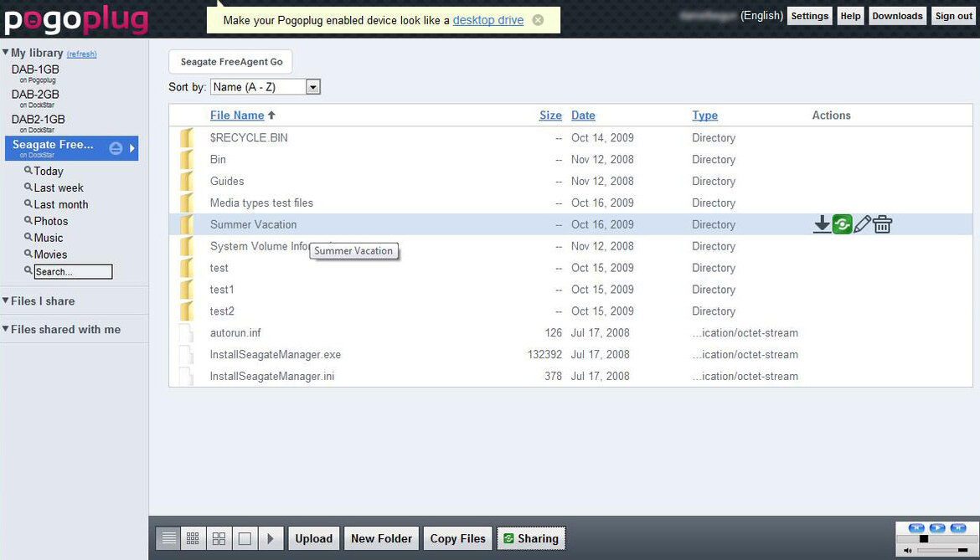980x560 pixels.
Task: Switch to large thumbnail grid view
Action: [x=219, y=538]
